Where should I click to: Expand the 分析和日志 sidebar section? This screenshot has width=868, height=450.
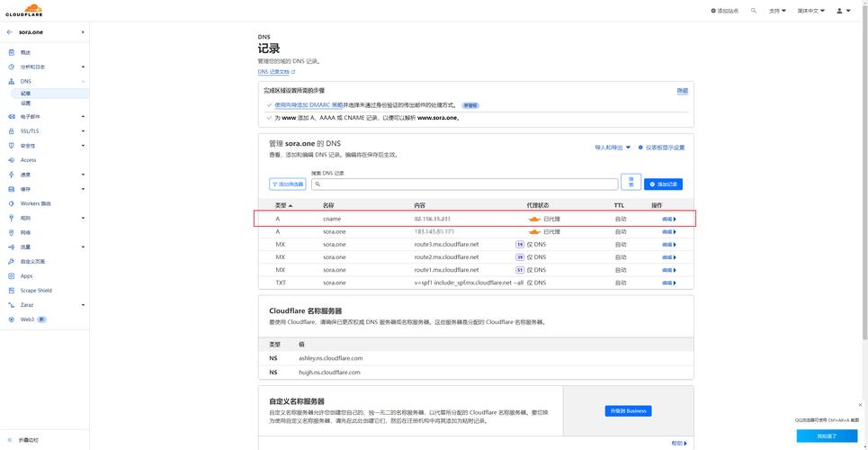[83, 67]
